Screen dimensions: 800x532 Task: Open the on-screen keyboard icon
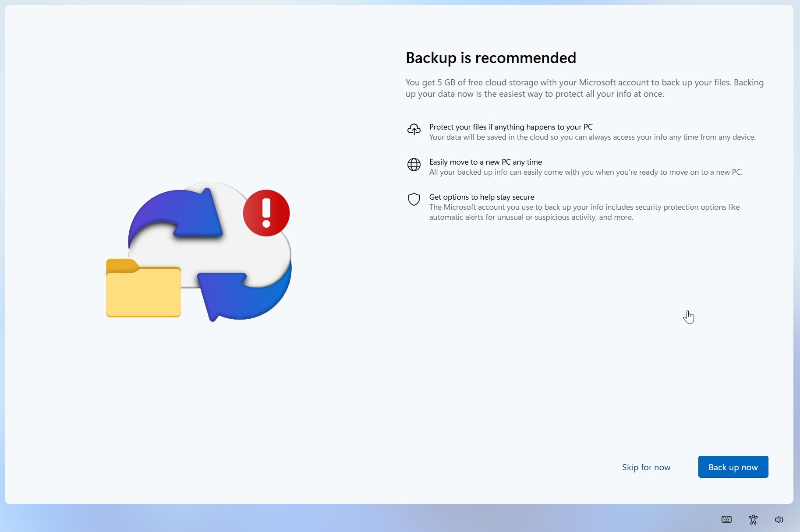coord(726,519)
